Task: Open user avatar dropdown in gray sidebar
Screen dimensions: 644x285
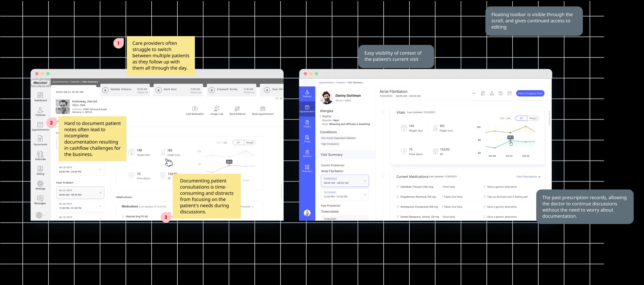Action: click(x=41, y=215)
